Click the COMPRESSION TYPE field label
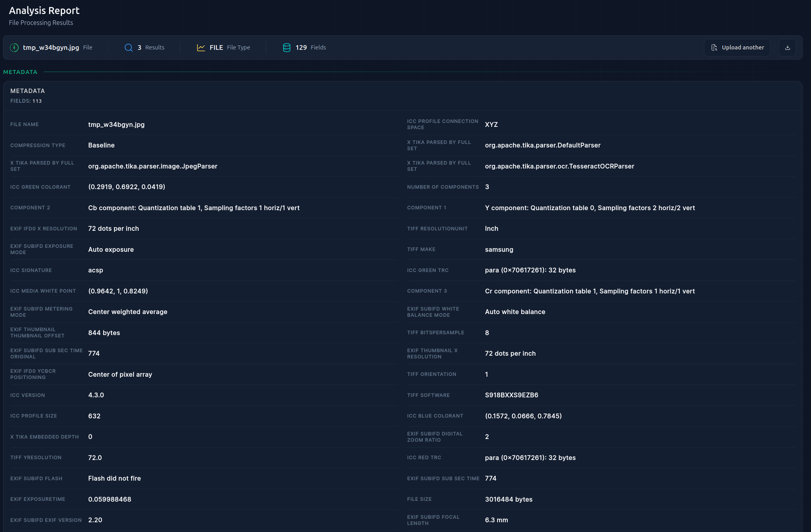811x532 pixels. (38, 146)
